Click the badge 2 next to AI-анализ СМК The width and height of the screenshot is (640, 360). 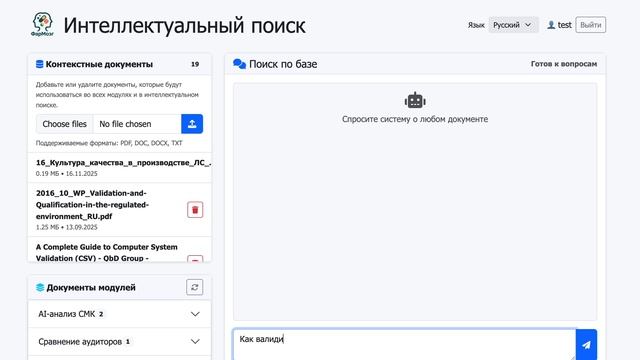[x=101, y=314]
